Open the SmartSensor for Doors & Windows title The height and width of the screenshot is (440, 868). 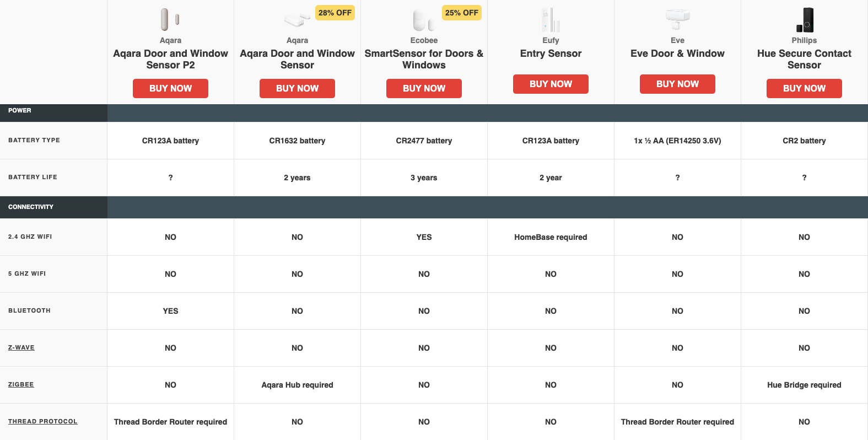tap(424, 59)
